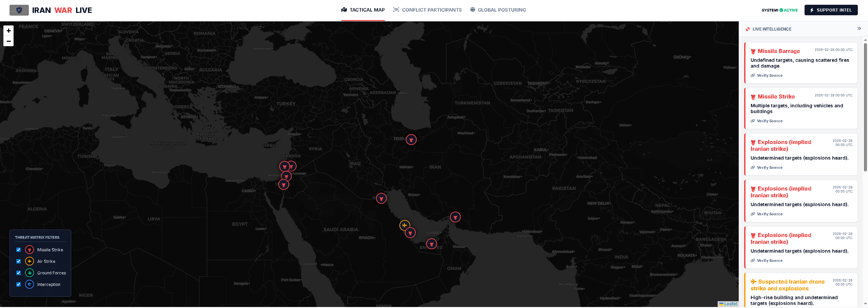Click the Support Intel button
868x308 pixels.
point(831,10)
